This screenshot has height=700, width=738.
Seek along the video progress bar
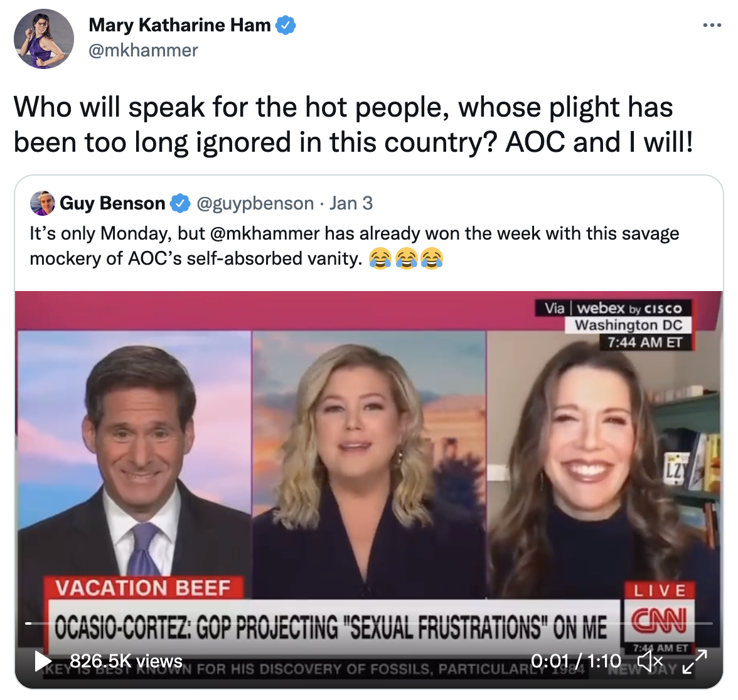369,623
